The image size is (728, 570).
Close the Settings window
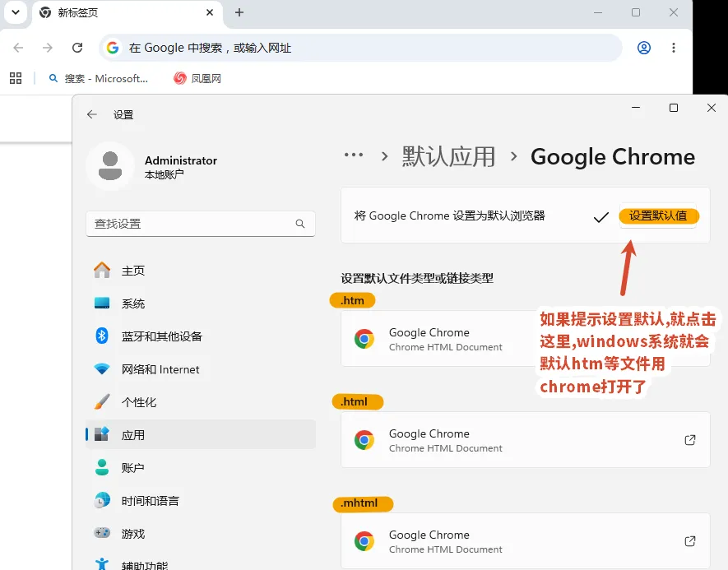pos(711,108)
